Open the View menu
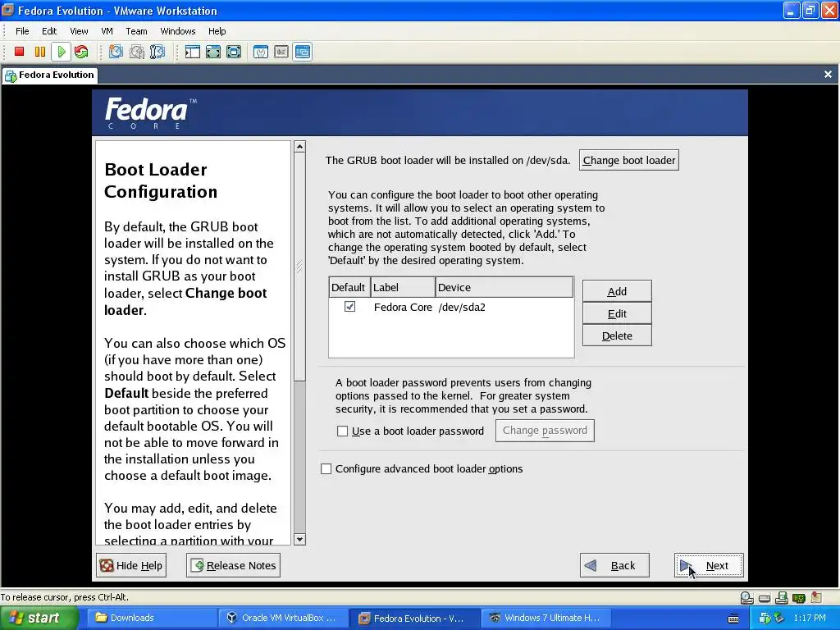This screenshot has height=630, width=840. 79,31
